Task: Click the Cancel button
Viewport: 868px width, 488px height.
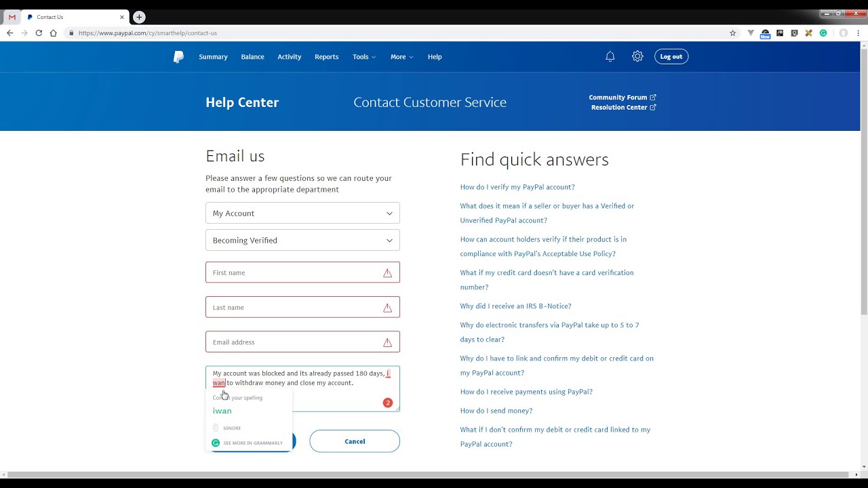Action: [x=355, y=441]
